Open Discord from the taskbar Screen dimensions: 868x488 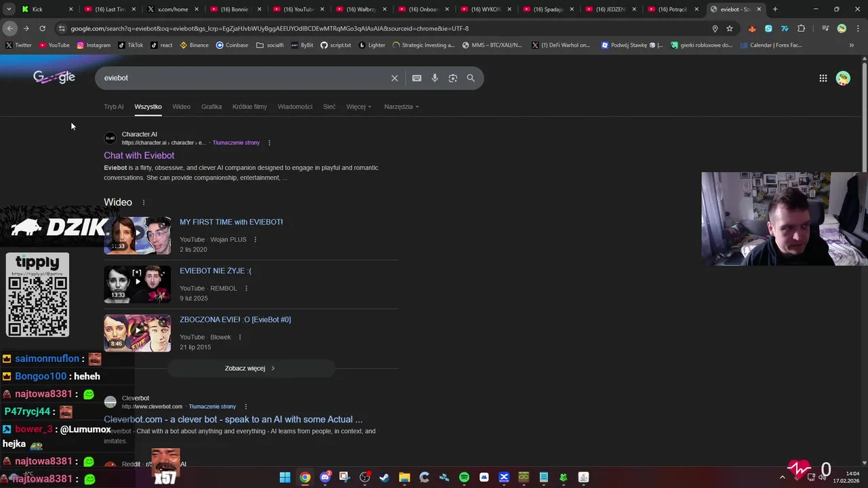click(325, 477)
